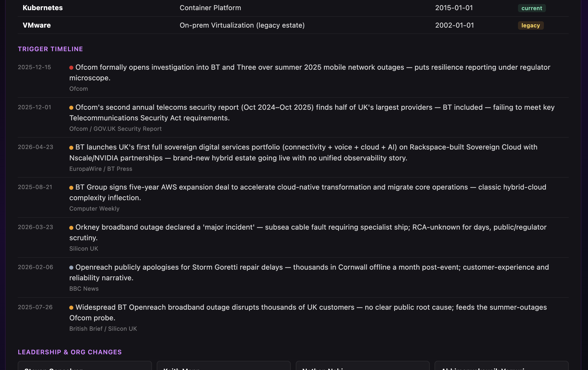Click the 2026-02-06 timeline date
588x370 pixels.
[x=35, y=267]
